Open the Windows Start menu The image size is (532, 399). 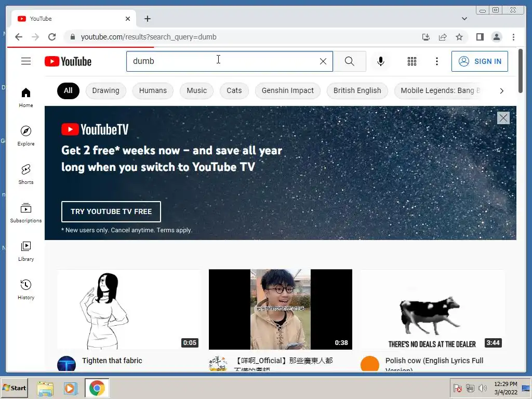(x=14, y=388)
